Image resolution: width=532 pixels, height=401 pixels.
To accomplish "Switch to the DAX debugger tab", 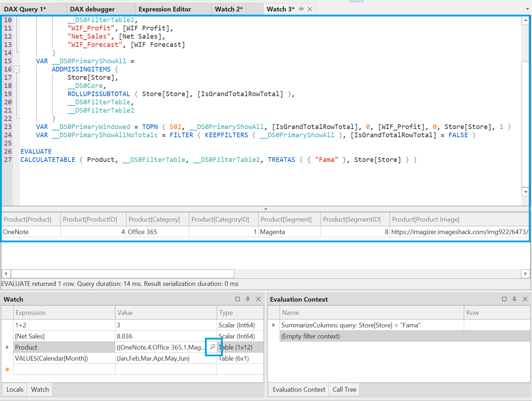I will [x=92, y=9].
